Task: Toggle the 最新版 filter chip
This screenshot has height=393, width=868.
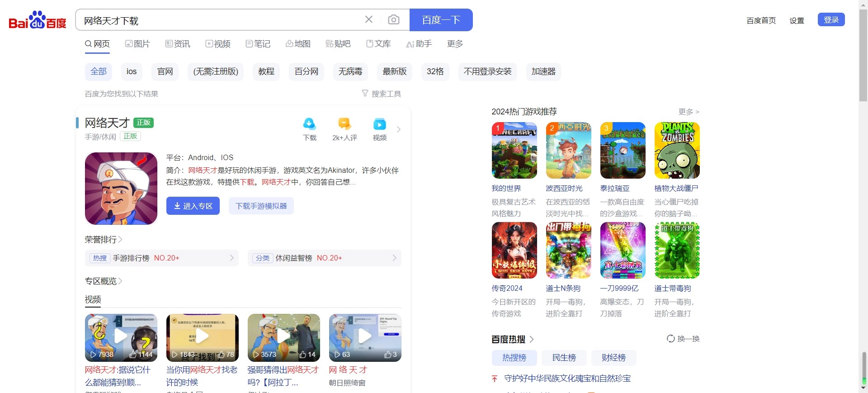Action: pos(394,71)
